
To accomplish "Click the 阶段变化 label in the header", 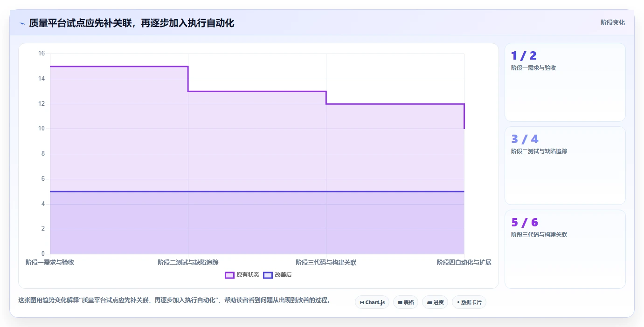I will tap(612, 22).
